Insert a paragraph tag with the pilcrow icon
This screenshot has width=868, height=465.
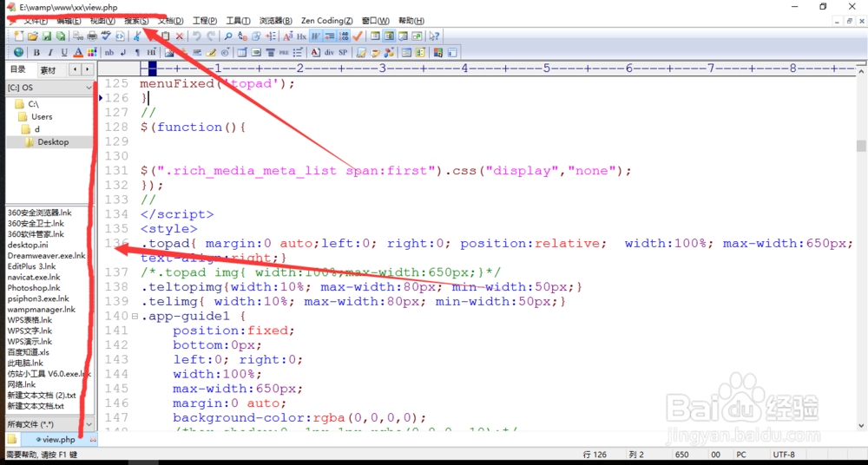click(137, 53)
